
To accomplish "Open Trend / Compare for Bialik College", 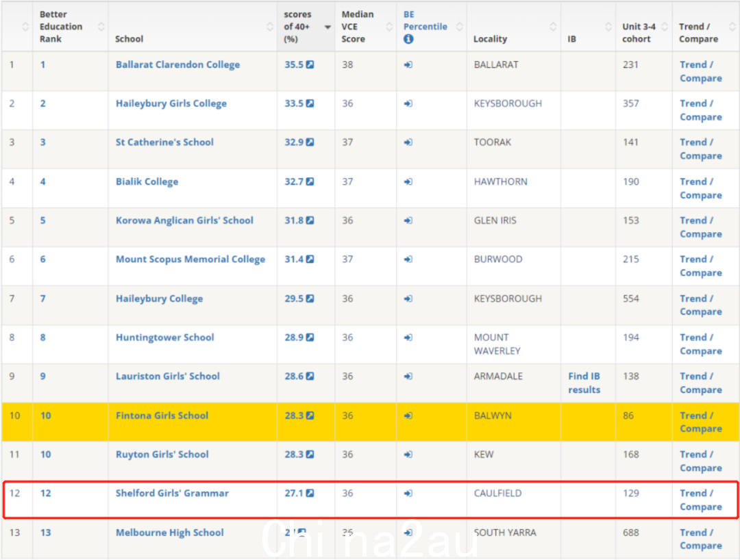I will (701, 188).
